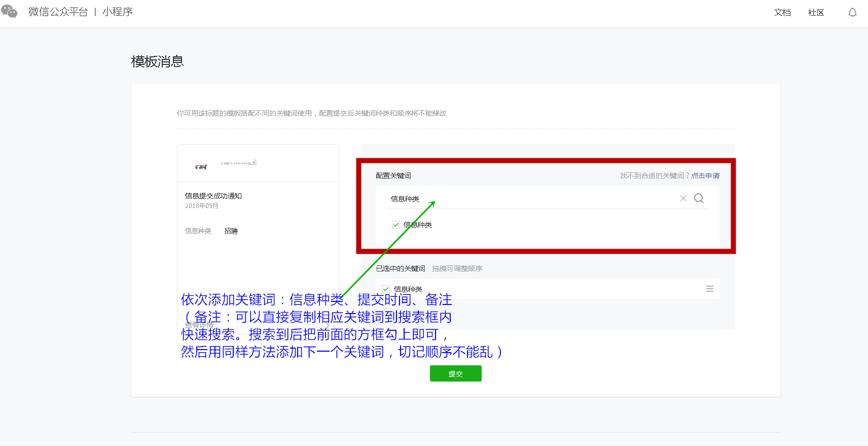Click the 小程序 header link

(118, 12)
